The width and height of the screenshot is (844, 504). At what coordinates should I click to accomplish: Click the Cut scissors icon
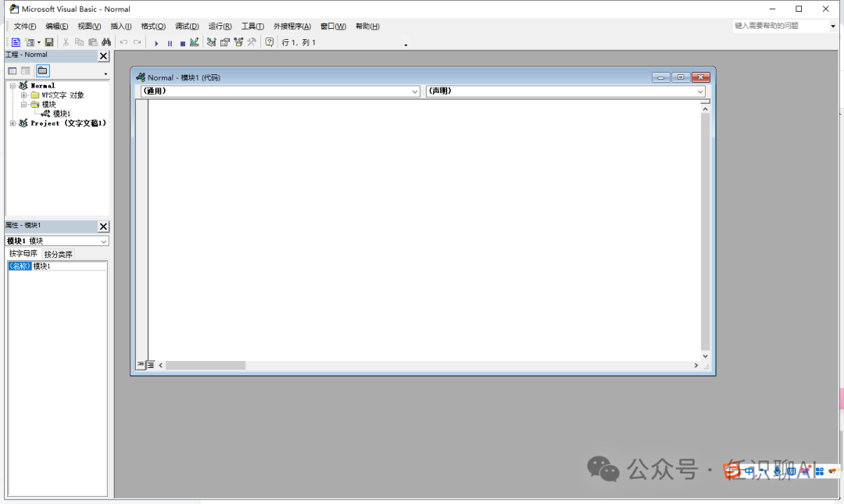coord(66,42)
